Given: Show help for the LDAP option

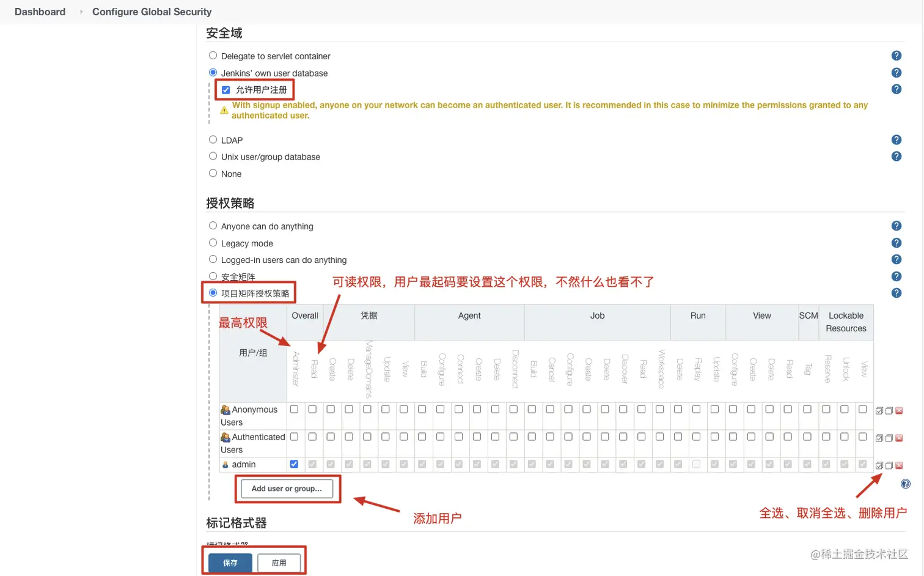Looking at the screenshot, I should [x=897, y=140].
